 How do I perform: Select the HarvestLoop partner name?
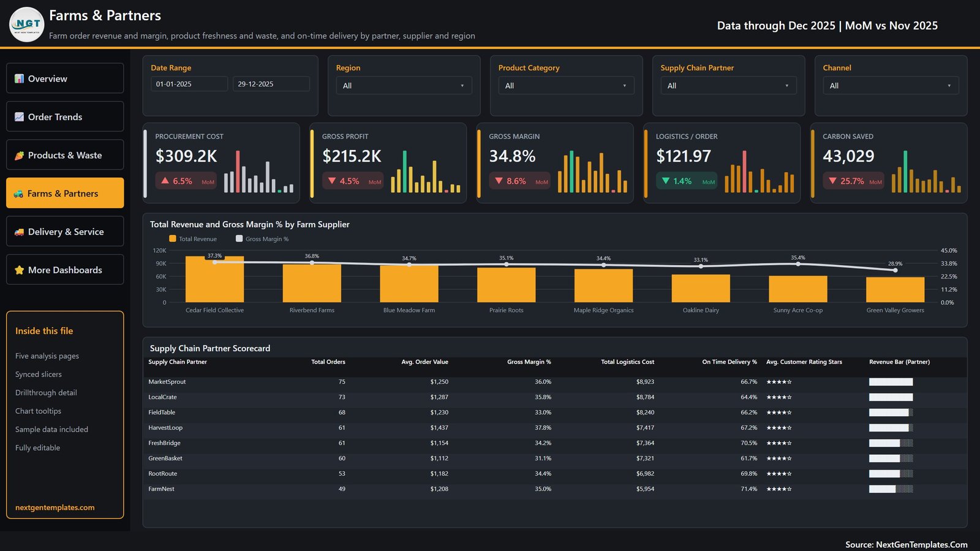(165, 428)
